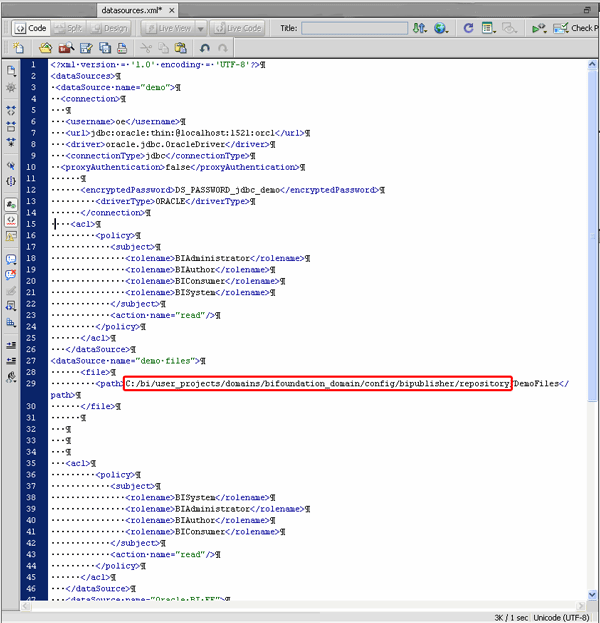Click the vertical scrollbar of code editor
The height and width of the screenshot is (623, 600).
coord(593,300)
